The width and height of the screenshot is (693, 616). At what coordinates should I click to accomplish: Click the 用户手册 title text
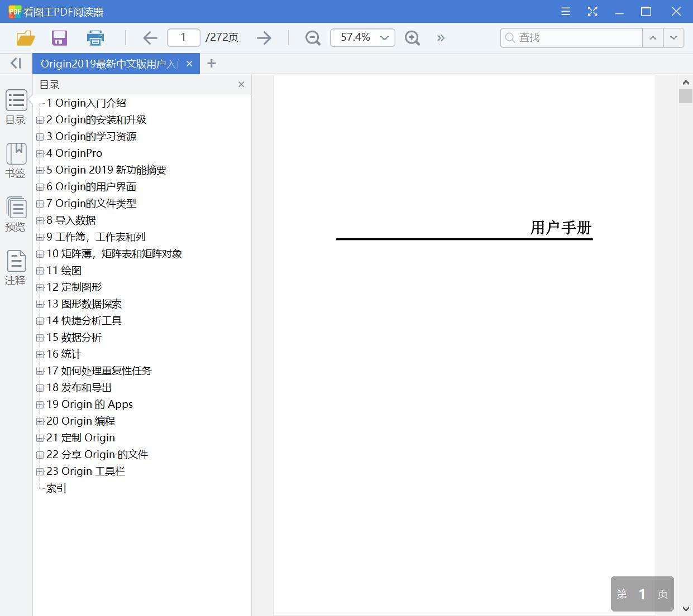point(561,228)
